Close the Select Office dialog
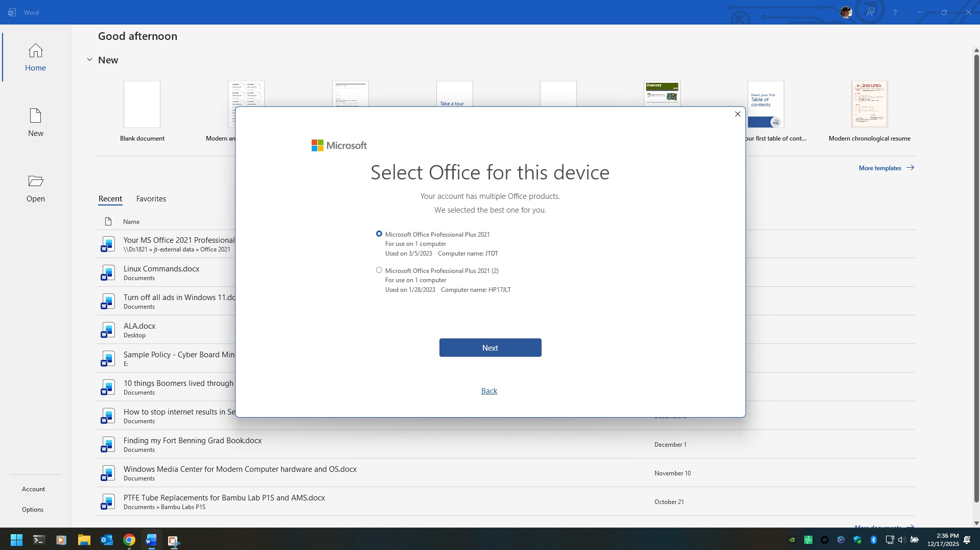The width and height of the screenshot is (980, 550). click(737, 114)
